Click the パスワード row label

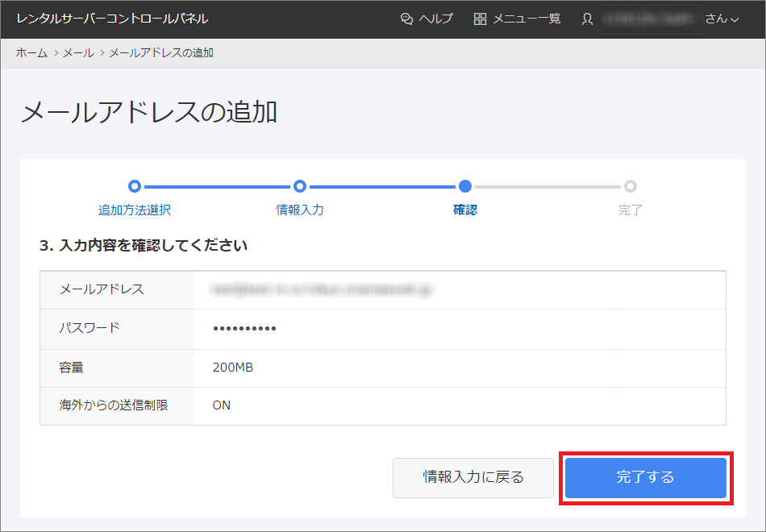[90, 328]
